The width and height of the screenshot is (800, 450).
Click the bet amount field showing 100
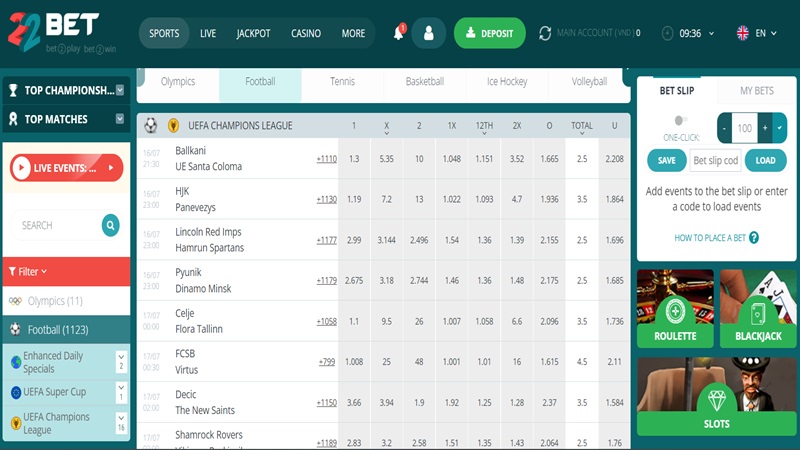744,128
